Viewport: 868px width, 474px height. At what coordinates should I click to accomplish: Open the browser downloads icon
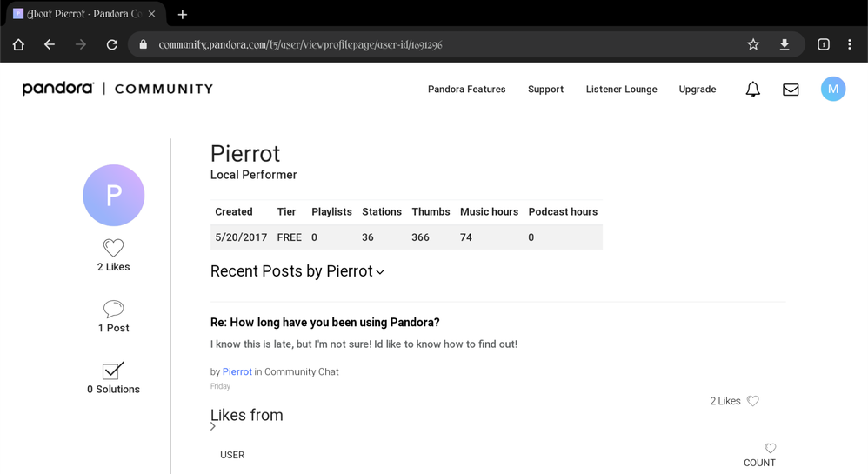(x=785, y=44)
